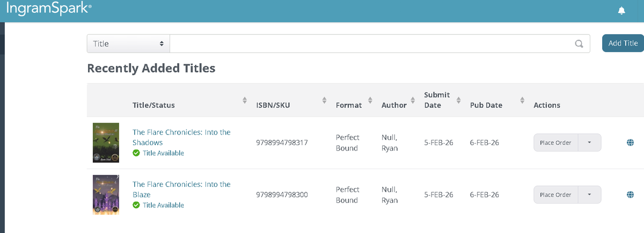644x233 pixels.
Task: Click globe icon for Into the Shadows
Action: [x=630, y=143]
